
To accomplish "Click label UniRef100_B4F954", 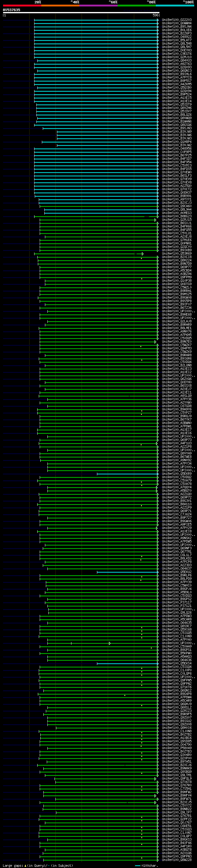I will tap(176, 162).
